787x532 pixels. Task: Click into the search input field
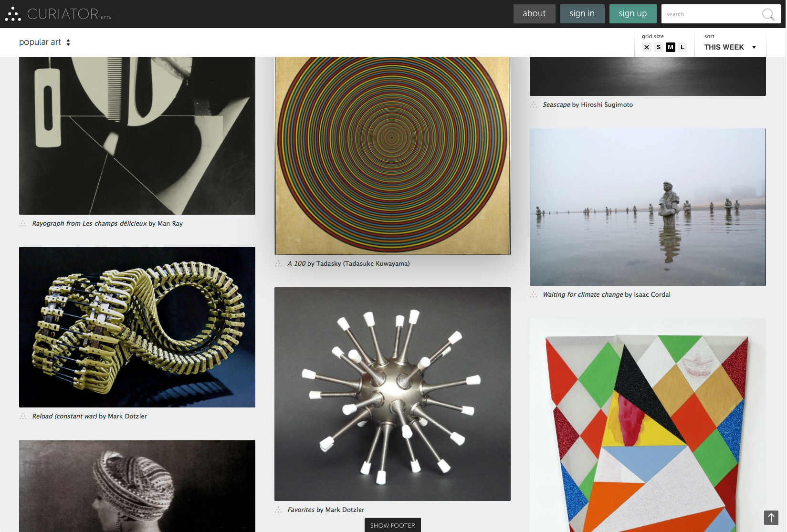[x=709, y=14]
